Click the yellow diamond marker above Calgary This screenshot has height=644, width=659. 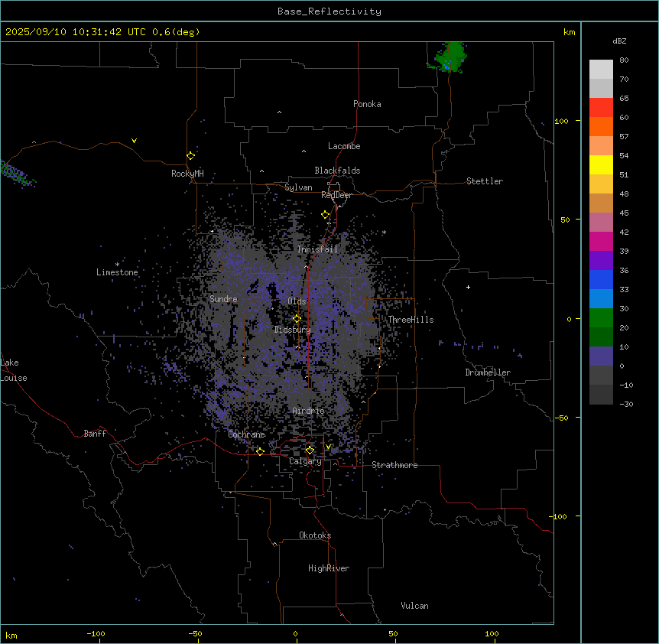(x=310, y=450)
